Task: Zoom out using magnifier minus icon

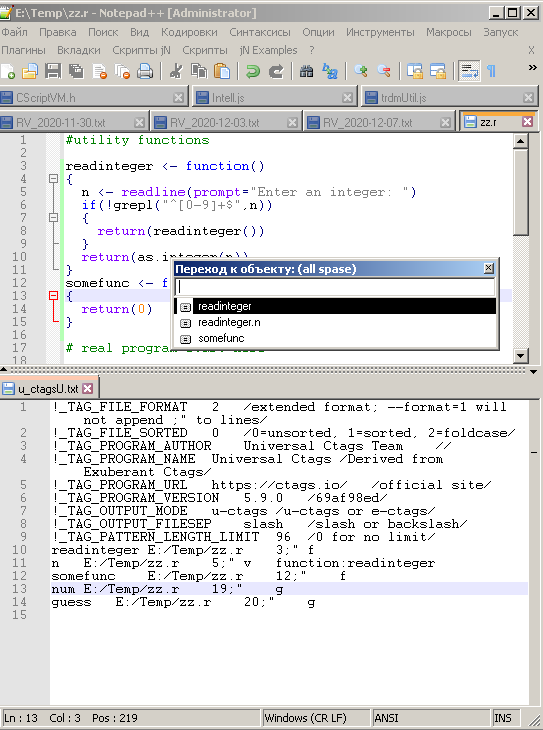Action: [384, 71]
